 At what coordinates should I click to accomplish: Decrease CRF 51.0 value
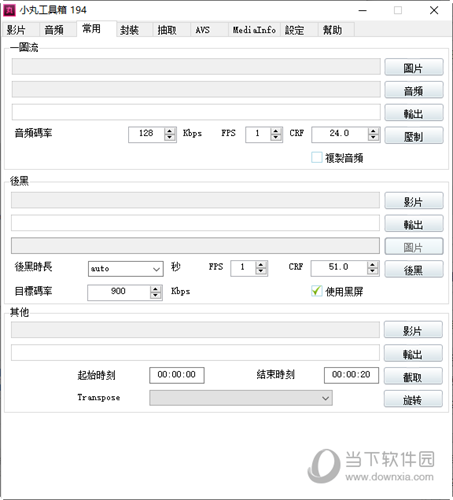click(x=372, y=271)
